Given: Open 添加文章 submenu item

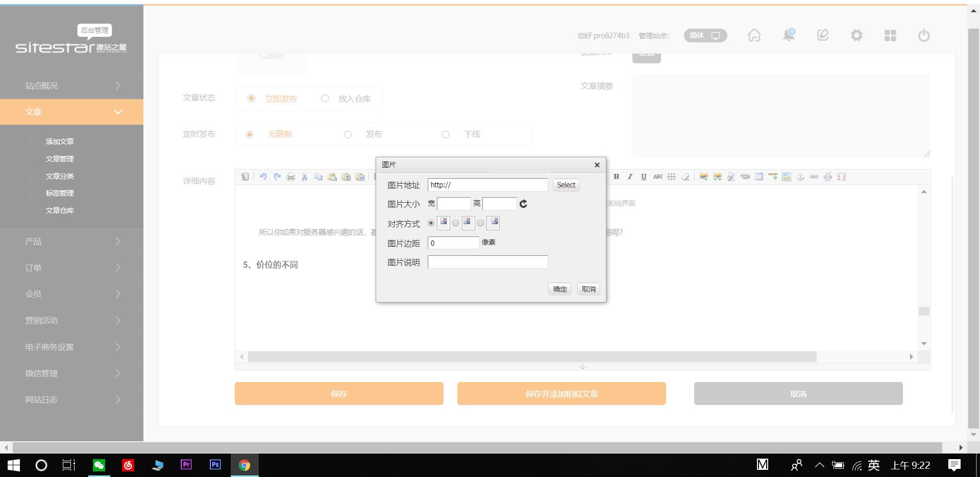Looking at the screenshot, I should [60, 141].
